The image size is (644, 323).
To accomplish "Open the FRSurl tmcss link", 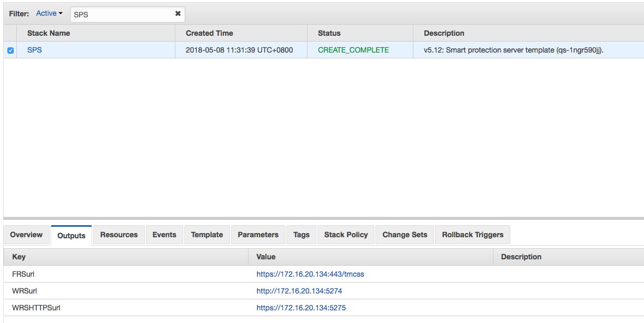I will (x=310, y=274).
